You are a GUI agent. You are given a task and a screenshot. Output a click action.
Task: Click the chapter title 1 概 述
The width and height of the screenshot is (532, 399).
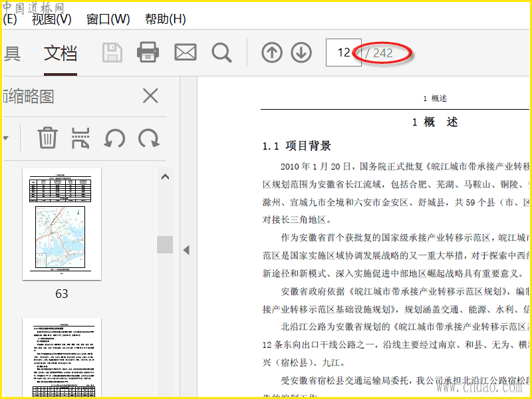(x=435, y=122)
